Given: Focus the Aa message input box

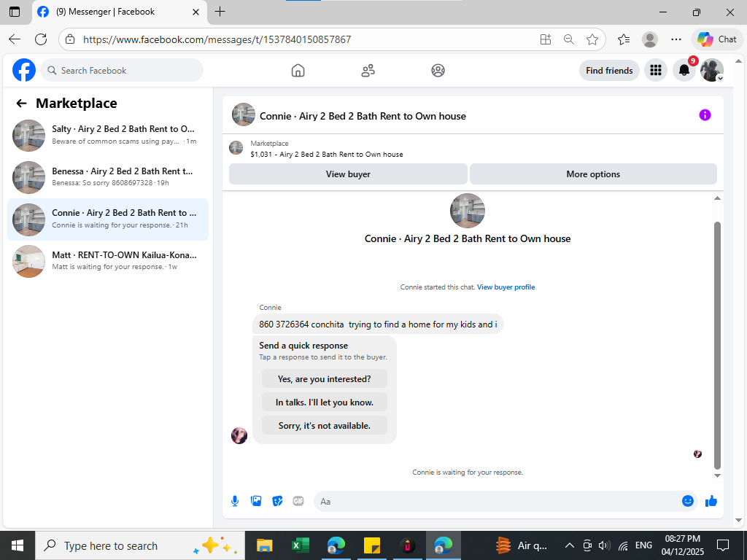Looking at the screenshot, I should point(498,502).
